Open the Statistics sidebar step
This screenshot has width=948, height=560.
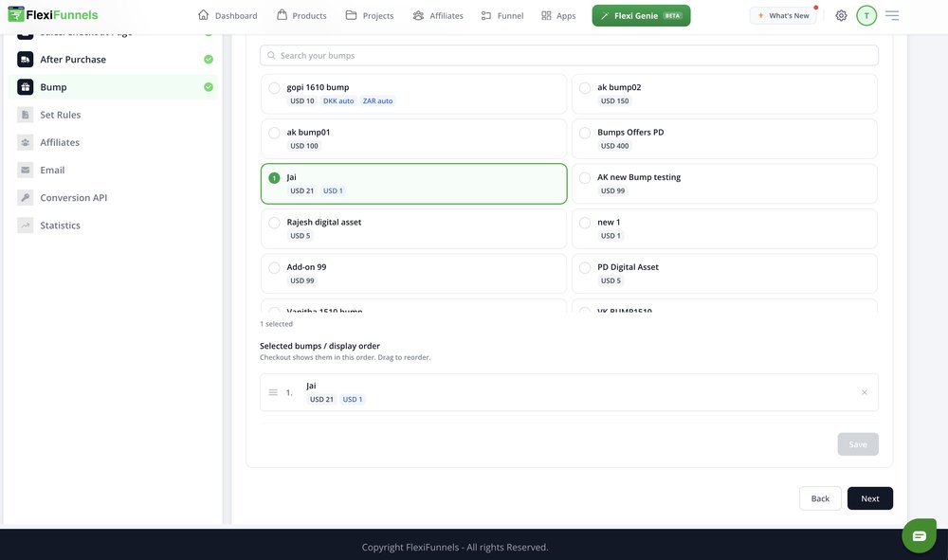114,226
